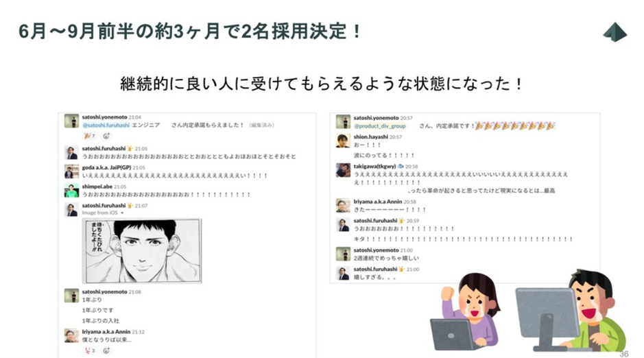Click the takigawa(tkgwy) username at 20:58
The width and height of the screenshot is (644, 358).
pyautogui.click(x=374, y=166)
